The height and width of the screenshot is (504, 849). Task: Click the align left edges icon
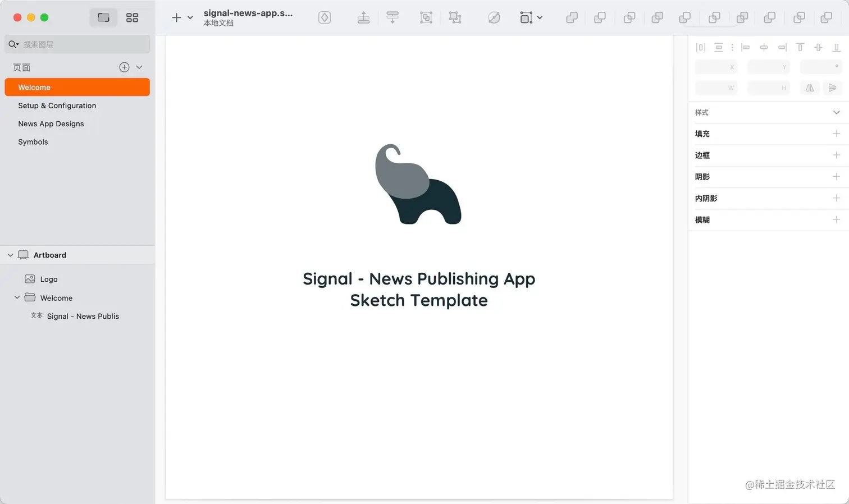click(746, 48)
